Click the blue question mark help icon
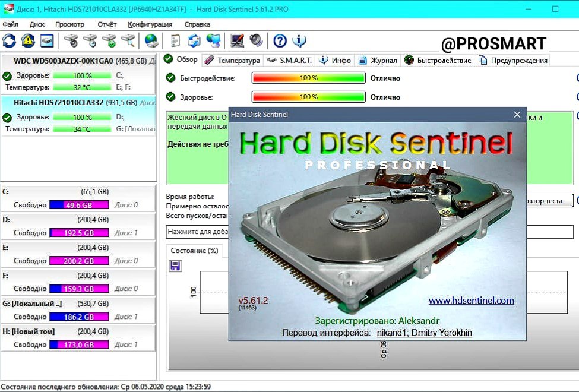The image size is (579, 392). [x=280, y=40]
